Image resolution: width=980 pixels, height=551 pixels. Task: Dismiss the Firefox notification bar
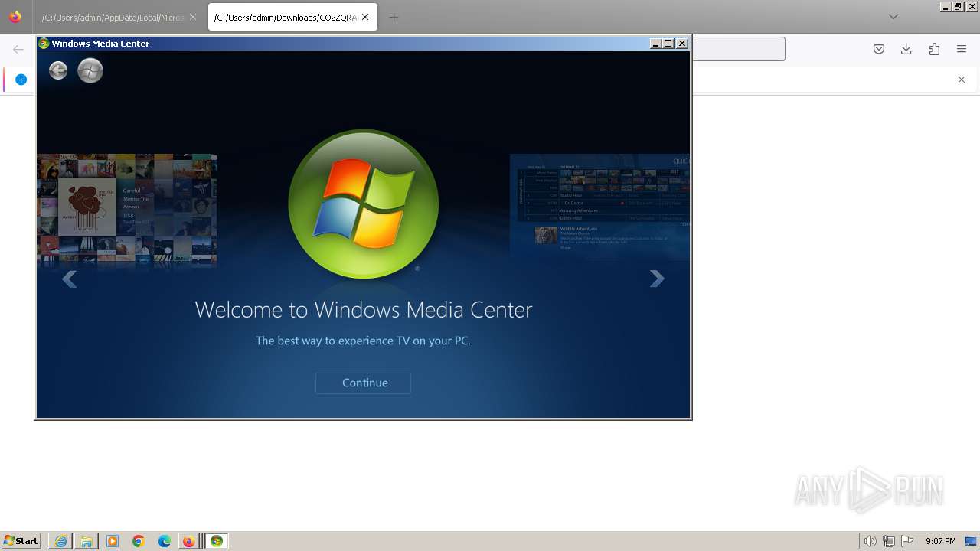[962, 80]
